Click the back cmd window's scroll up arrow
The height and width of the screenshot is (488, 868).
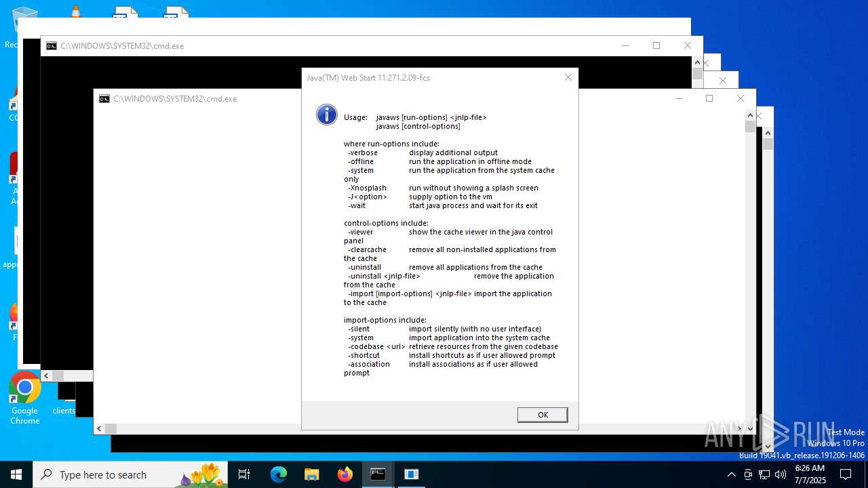697,62
